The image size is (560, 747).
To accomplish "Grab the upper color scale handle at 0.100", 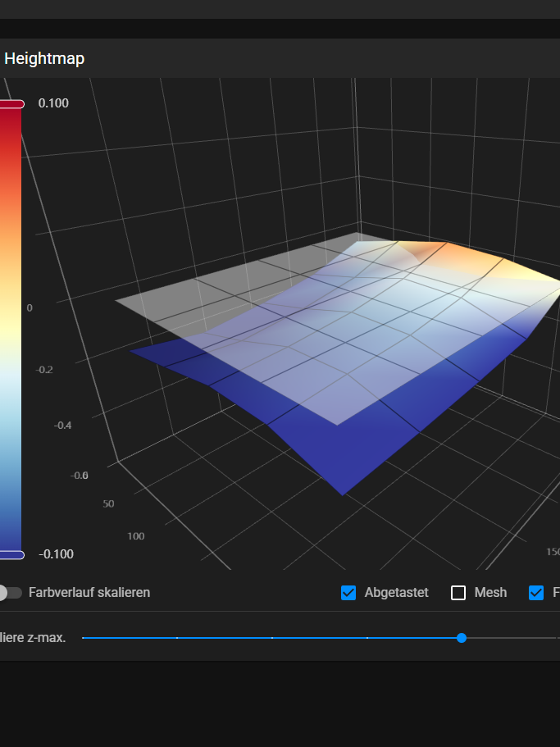I will point(11,104).
